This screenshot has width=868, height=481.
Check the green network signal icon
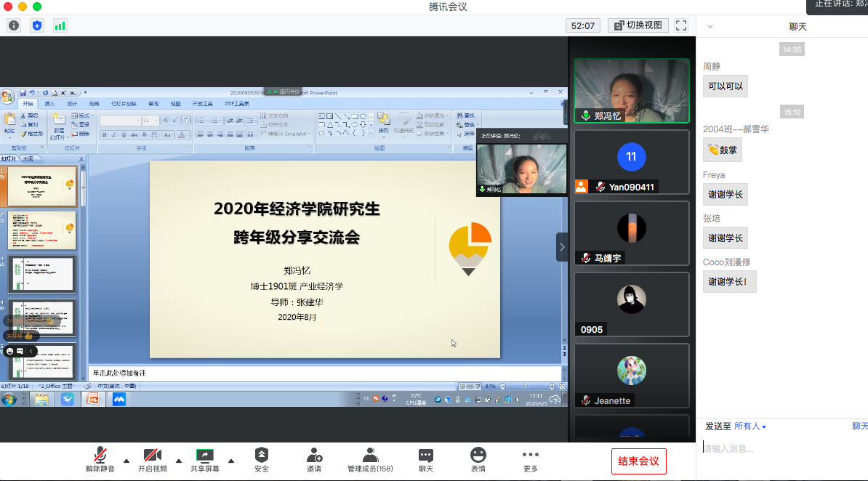(x=60, y=25)
